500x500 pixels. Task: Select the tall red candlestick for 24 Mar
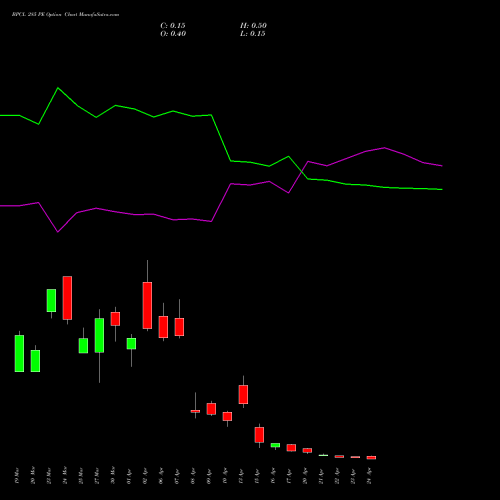(x=67, y=298)
